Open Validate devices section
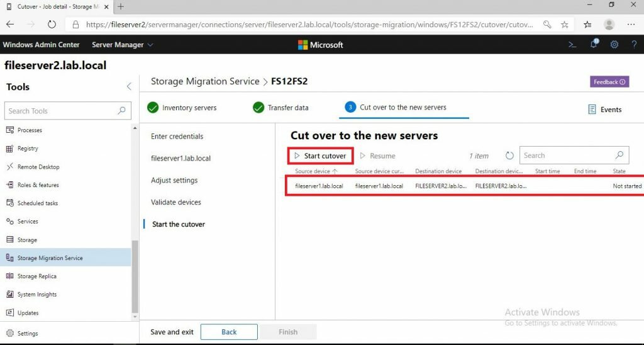Image resolution: width=644 pixels, height=345 pixels. 176,202
